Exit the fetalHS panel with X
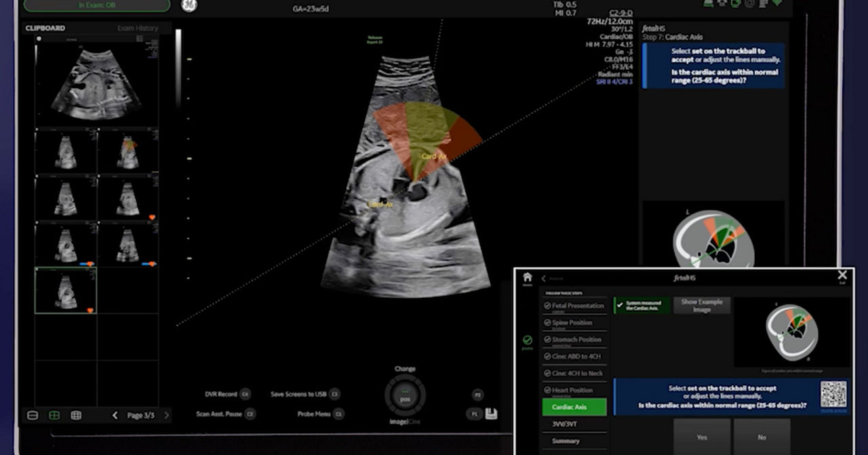This screenshot has height=455, width=868. [x=842, y=275]
